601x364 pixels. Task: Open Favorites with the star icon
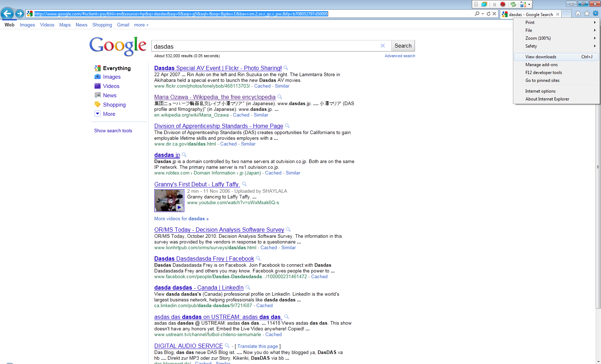click(587, 14)
